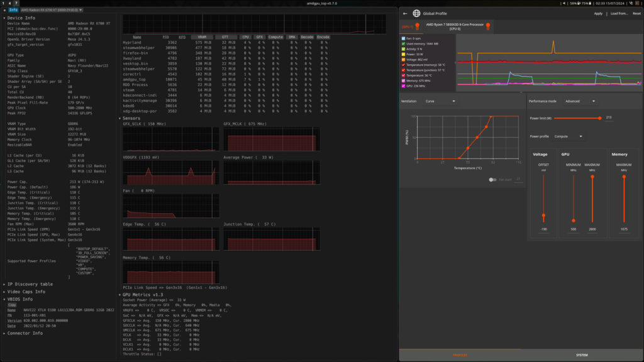The height and width of the screenshot is (362, 644).
Task: Switch to workspace 4 in top bar
Action: point(10,3)
